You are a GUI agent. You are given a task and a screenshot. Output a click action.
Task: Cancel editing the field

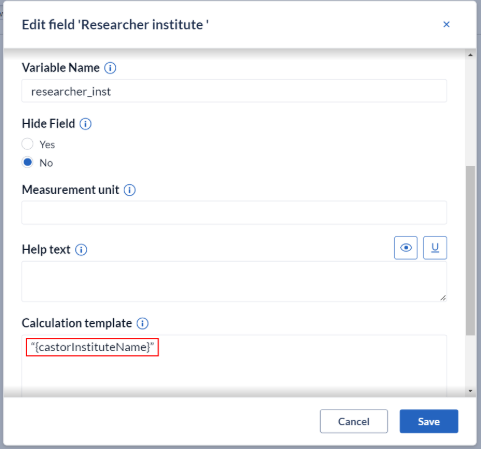click(x=354, y=421)
